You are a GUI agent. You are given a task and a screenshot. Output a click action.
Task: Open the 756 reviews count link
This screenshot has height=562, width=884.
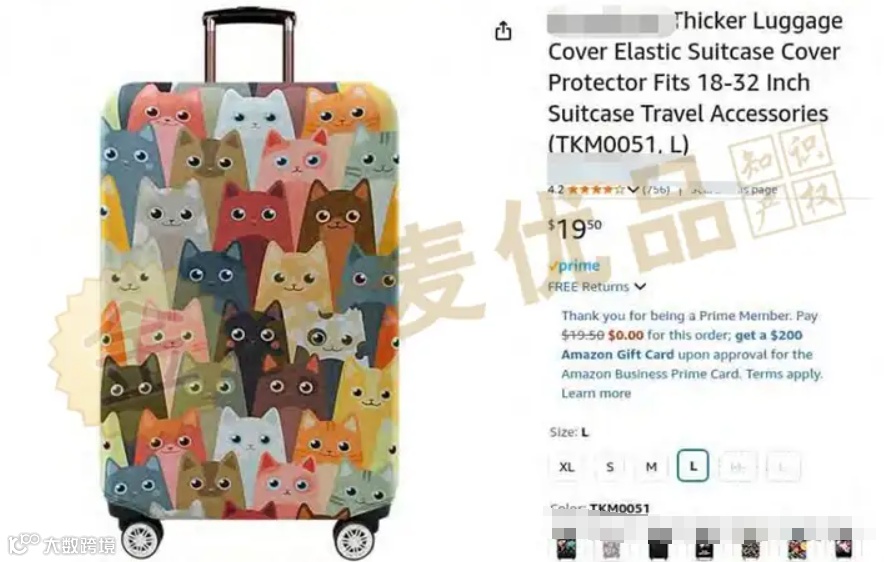[x=656, y=189]
